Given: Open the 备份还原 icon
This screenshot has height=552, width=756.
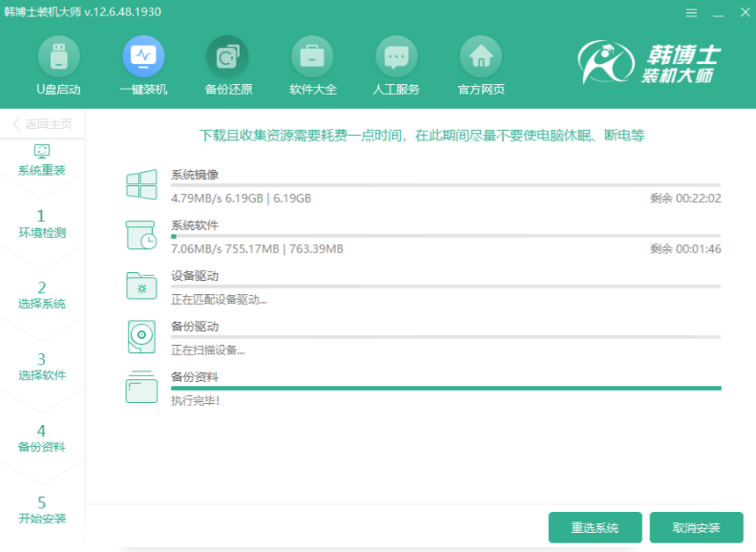Looking at the screenshot, I should [227, 57].
